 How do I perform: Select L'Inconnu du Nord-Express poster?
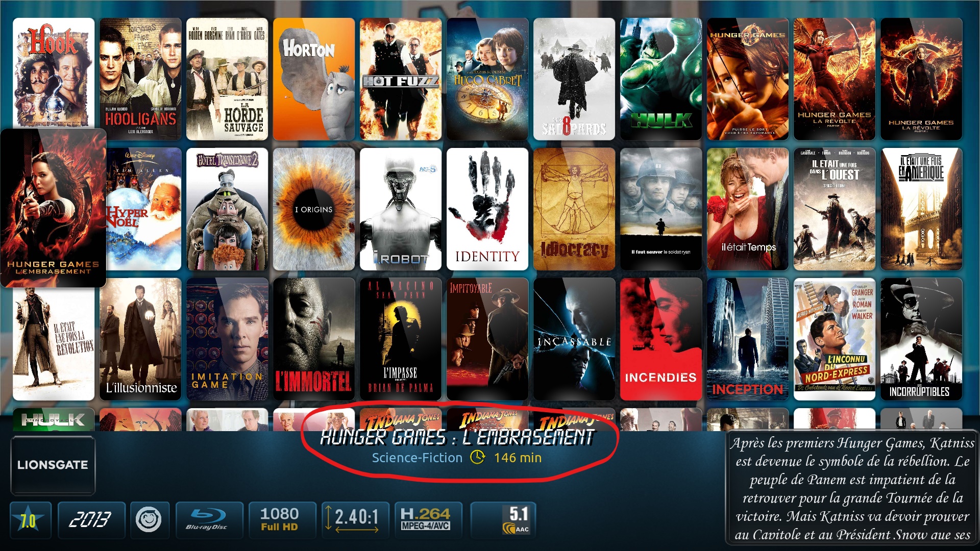[x=835, y=339]
